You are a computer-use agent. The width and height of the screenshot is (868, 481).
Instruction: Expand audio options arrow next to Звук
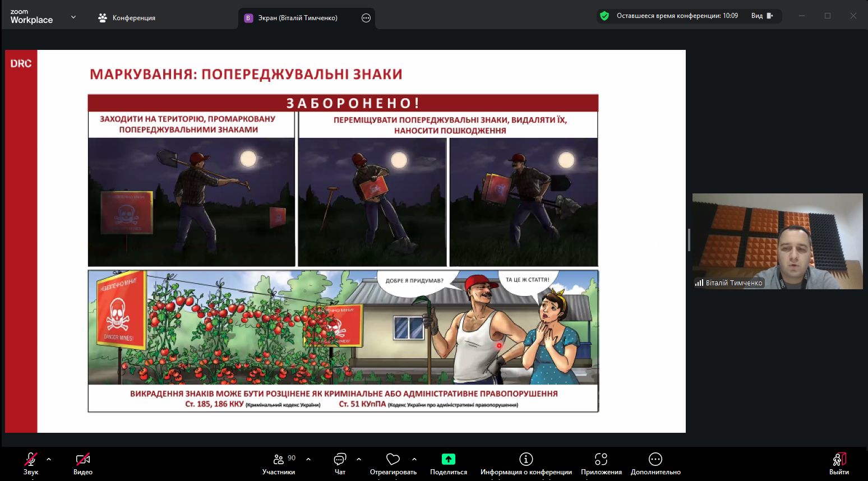pyautogui.click(x=49, y=459)
